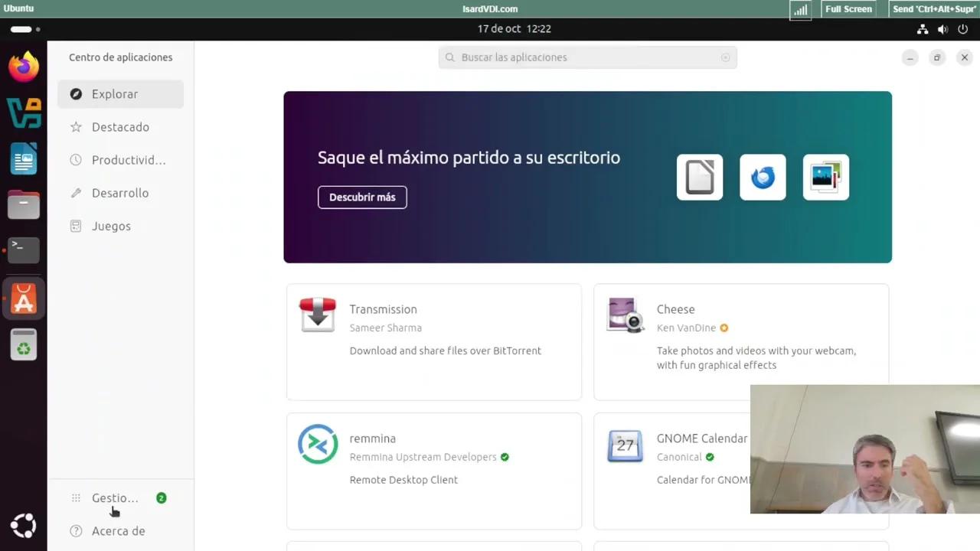The width and height of the screenshot is (980, 551).
Task: Click the Transmission download icon
Action: (x=318, y=315)
